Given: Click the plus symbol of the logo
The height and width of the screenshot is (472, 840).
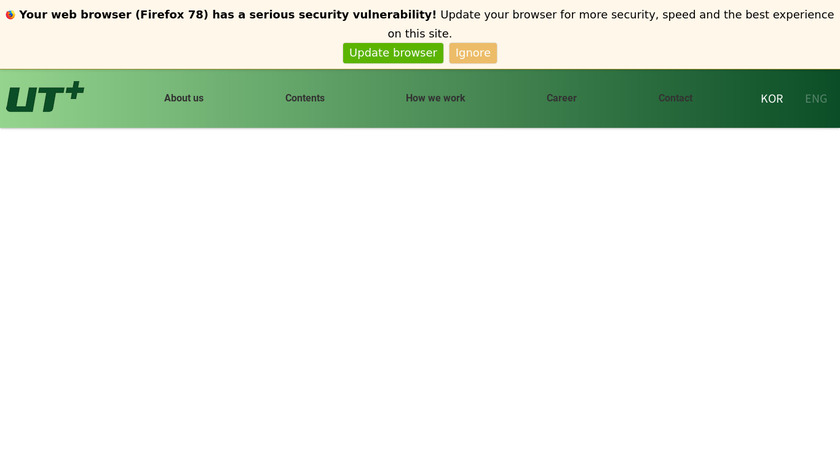Looking at the screenshot, I should coord(75,91).
